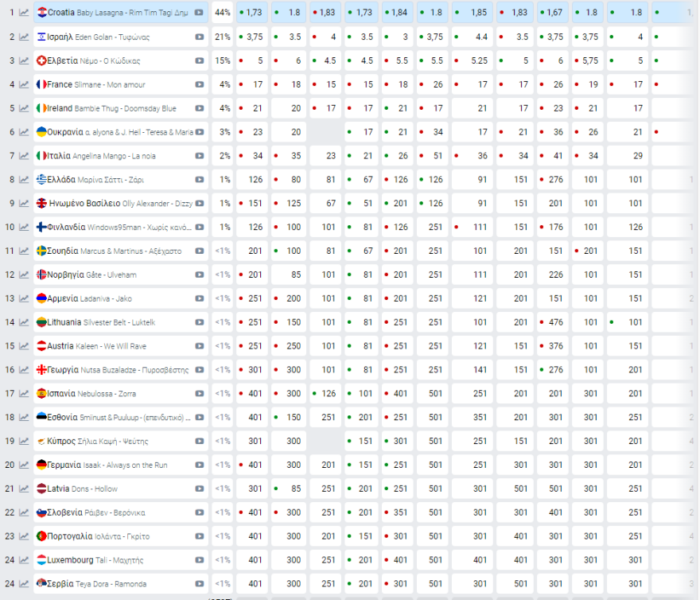Play the video for Teya Dora - Ramonda

199,584
